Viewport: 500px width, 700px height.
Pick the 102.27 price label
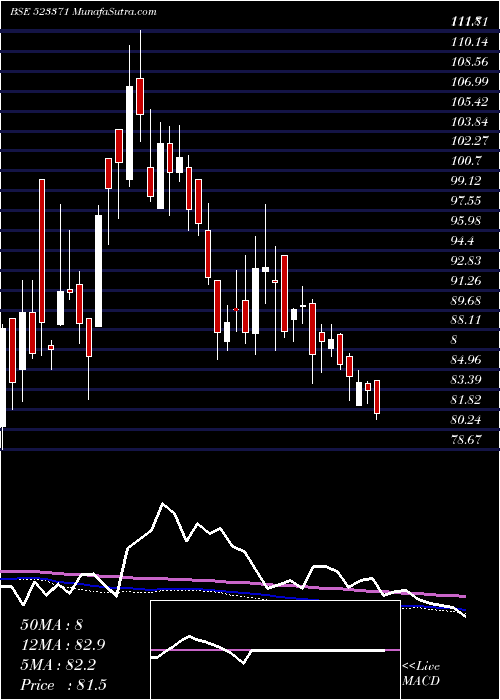[x=470, y=141]
